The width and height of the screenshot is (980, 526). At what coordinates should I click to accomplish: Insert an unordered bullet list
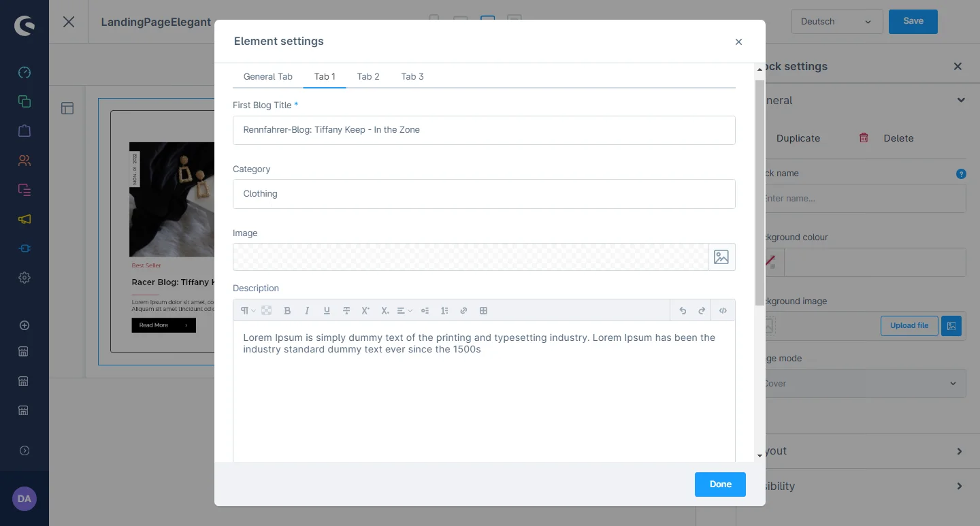(425, 311)
